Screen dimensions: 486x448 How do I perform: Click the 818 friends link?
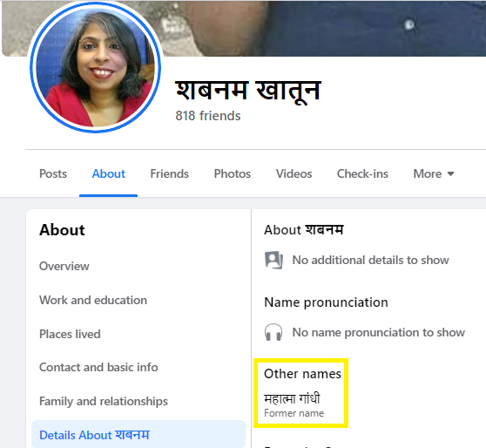pyautogui.click(x=208, y=116)
